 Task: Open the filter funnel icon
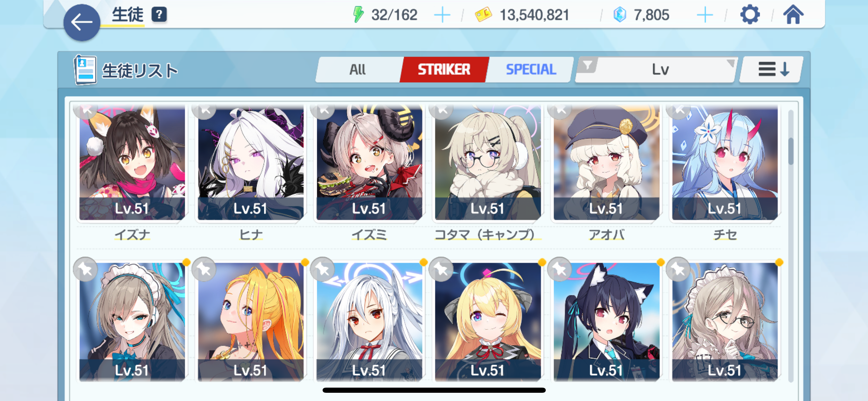pyautogui.click(x=588, y=65)
